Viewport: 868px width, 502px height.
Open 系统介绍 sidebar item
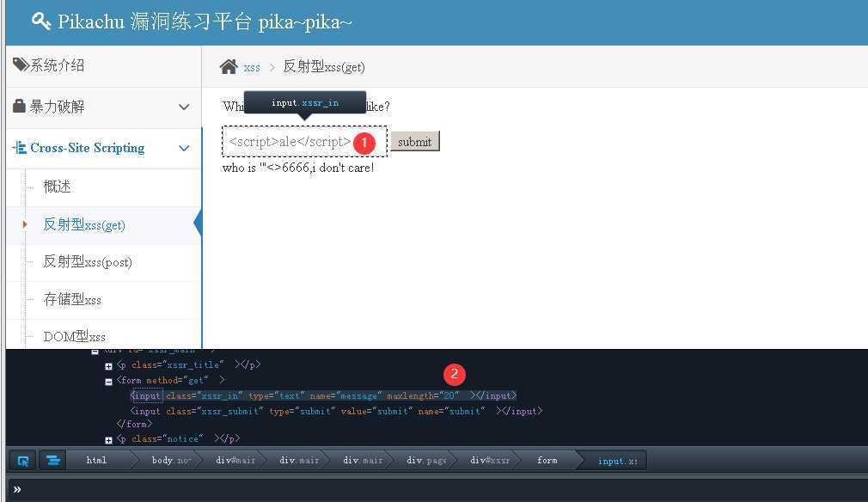point(104,65)
